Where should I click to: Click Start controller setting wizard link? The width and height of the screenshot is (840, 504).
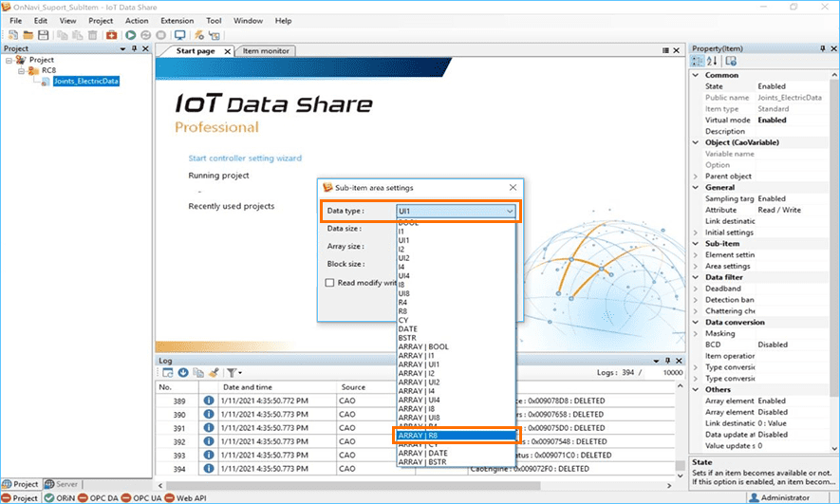245,158
